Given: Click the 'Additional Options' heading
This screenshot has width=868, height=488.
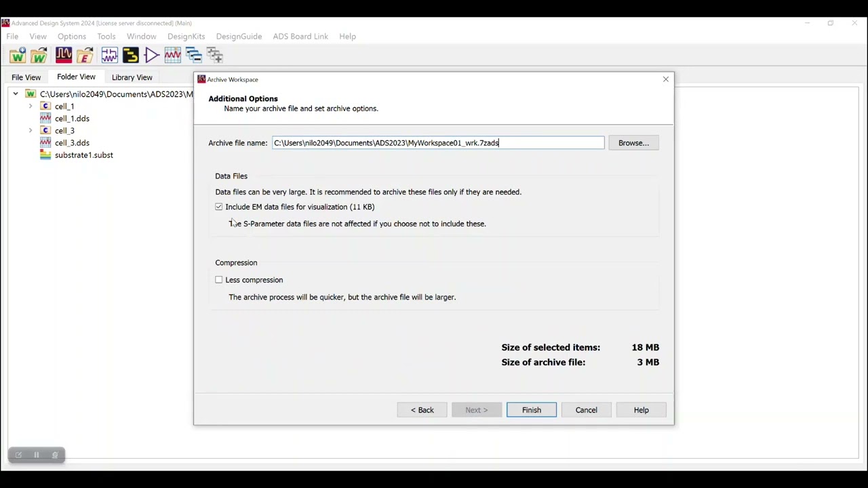Looking at the screenshot, I should pos(243,99).
